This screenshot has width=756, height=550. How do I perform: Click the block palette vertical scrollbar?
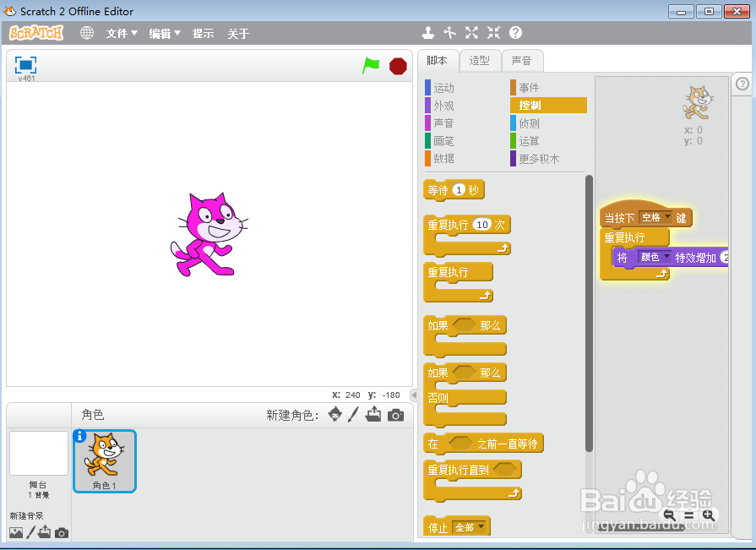click(x=589, y=313)
